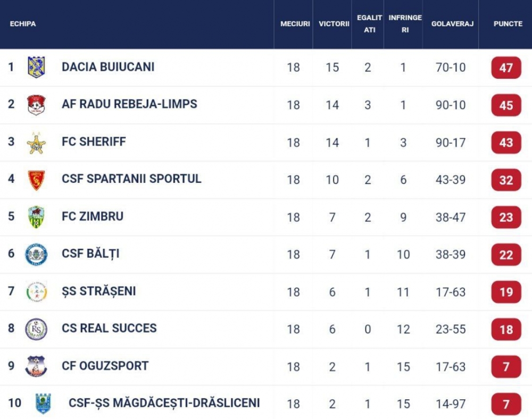
Task: Select the CSF Spartanii Sportul shield logo
Action: 36,180
